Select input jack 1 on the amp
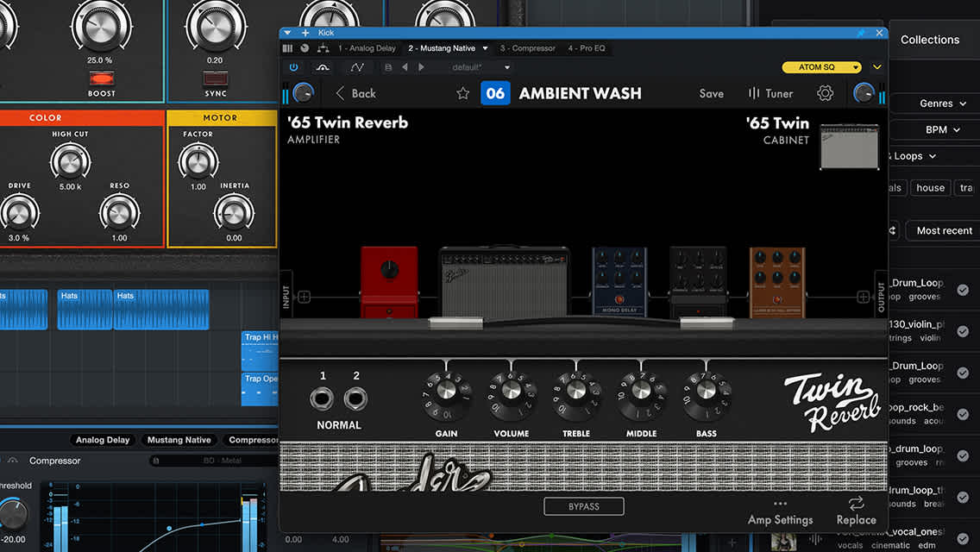The height and width of the screenshot is (552, 980). [x=322, y=398]
